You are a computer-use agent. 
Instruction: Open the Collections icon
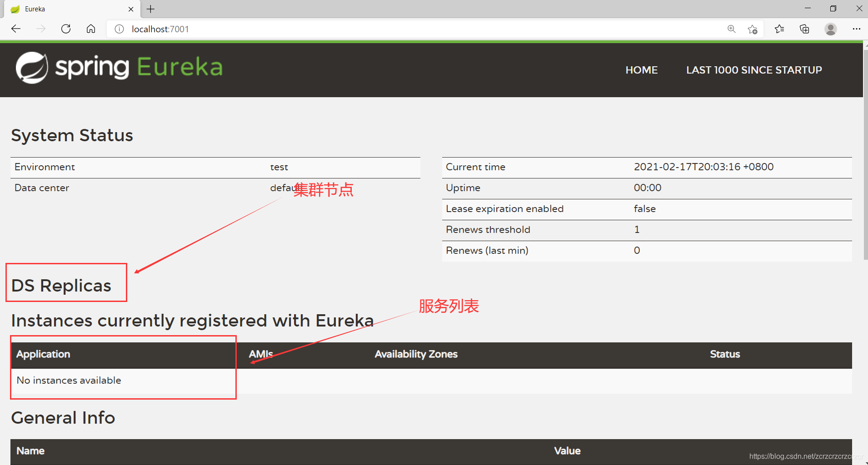(x=804, y=29)
